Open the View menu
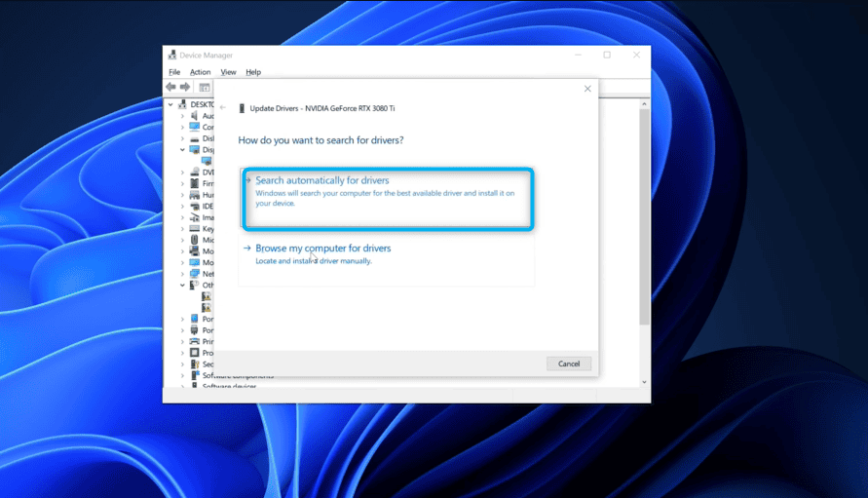 pyautogui.click(x=228, y=72)
